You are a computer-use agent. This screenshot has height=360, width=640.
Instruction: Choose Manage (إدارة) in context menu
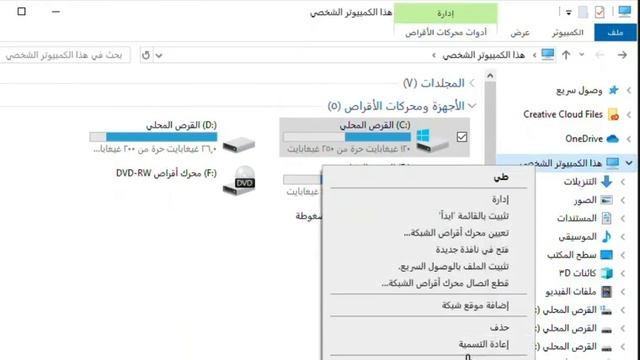tap(429, 199)
